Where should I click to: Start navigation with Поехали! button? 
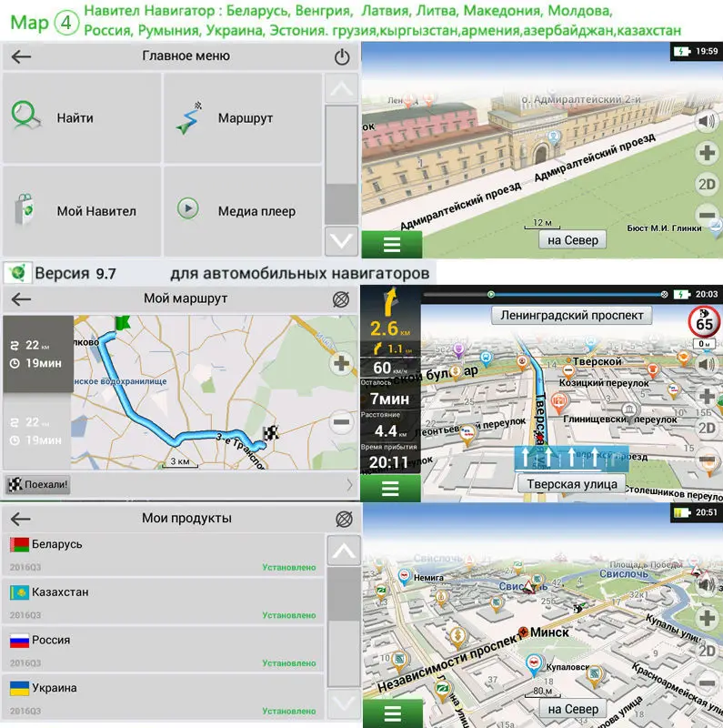(x=38, y=485)
